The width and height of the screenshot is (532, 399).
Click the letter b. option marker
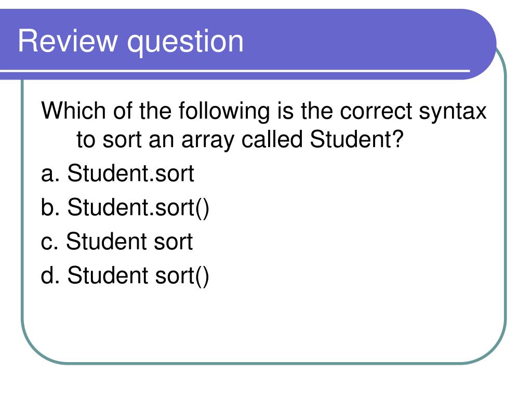[x=50, y=206]
